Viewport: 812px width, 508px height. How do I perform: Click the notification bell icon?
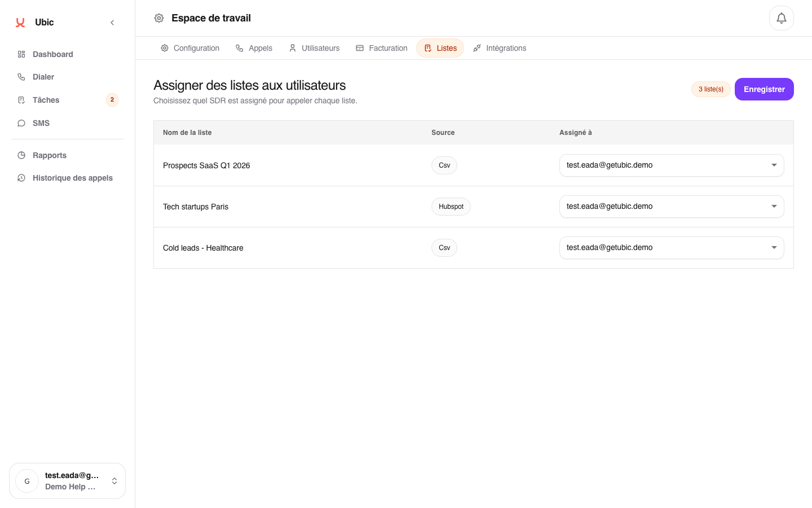pyautogui.click(x=781, y=18)
